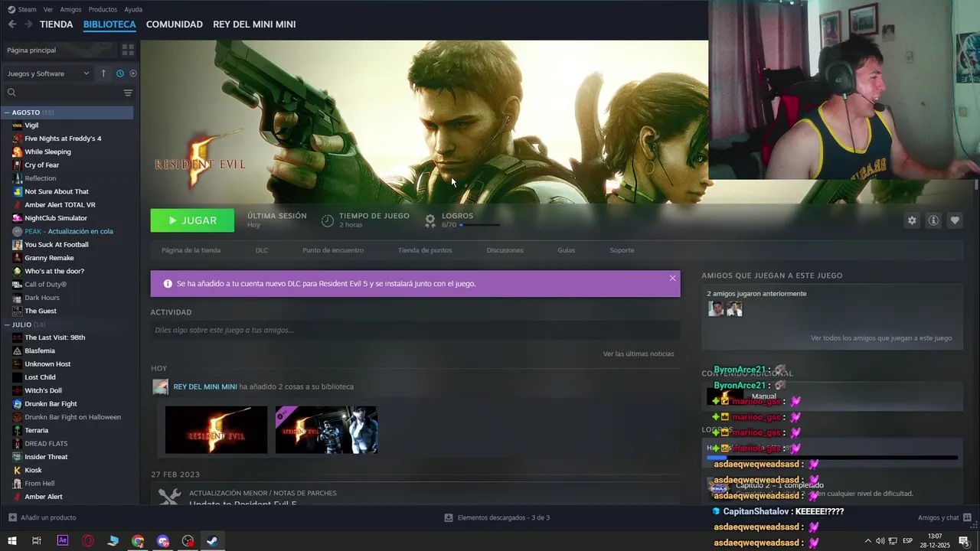Open Google Chrome from taskbar
Image resolution: width=980 pixels, height=551 pixels.
138,541
